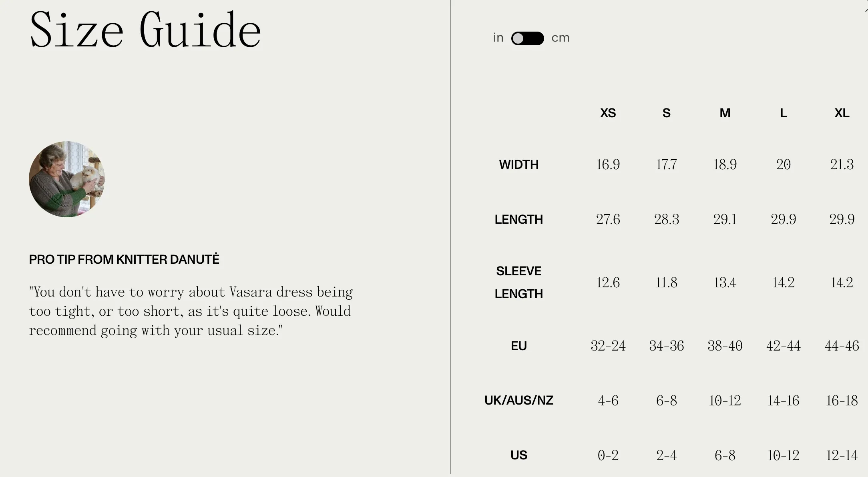Click the UK/AUS/NZ row label

click(x=518, y=400)
